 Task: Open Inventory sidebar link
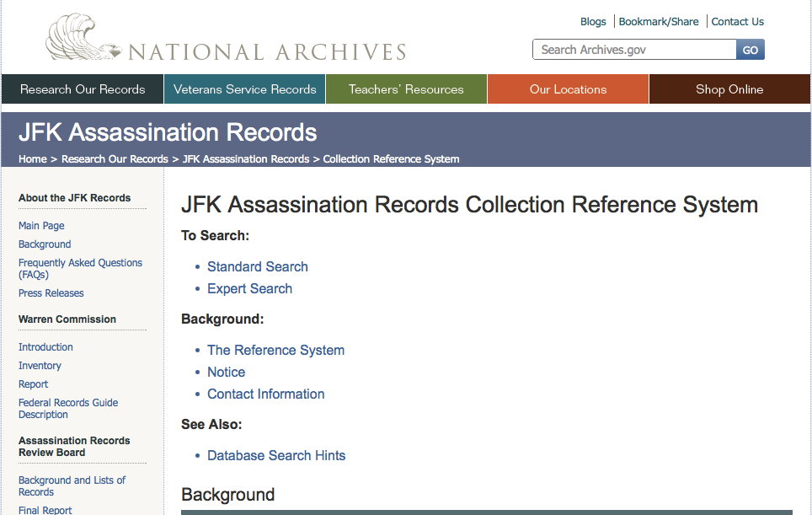pos(40,366)
